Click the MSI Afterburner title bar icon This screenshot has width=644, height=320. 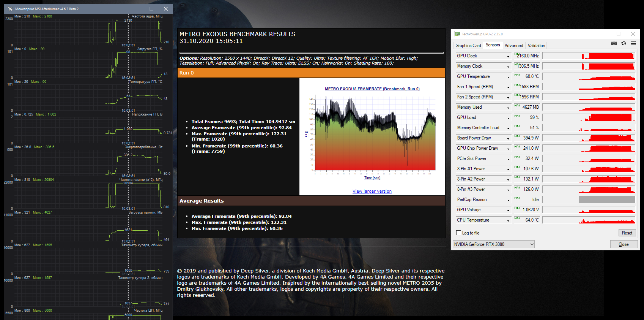(x=10, y=9)
